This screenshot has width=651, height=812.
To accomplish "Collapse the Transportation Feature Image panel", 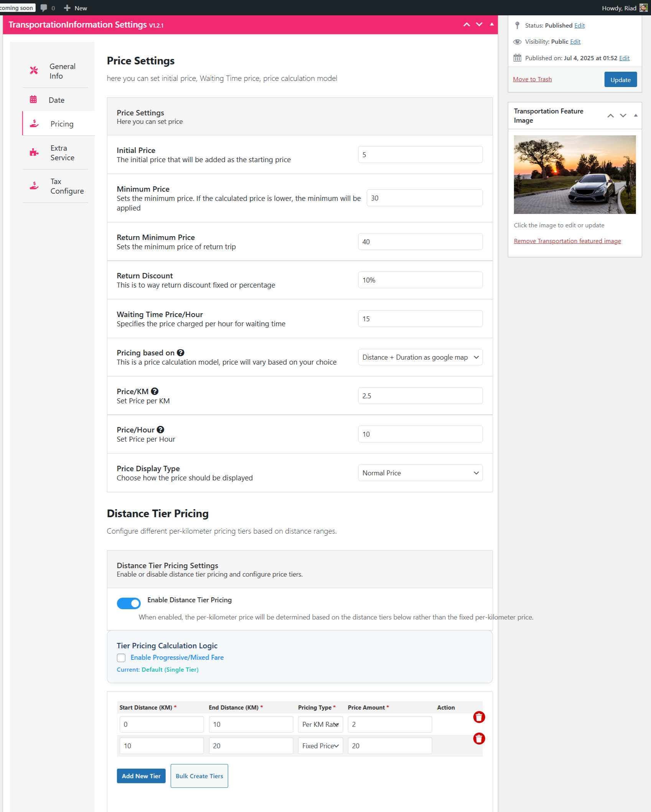I will click(636, 115).
